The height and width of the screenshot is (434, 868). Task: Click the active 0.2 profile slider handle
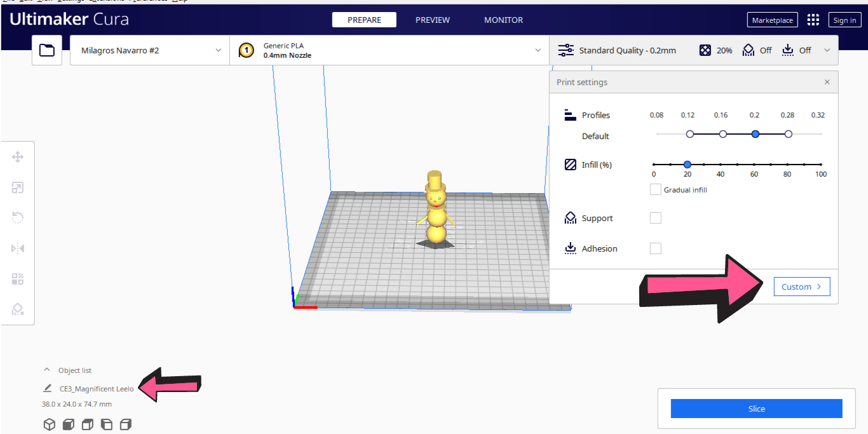tap(755, 134)
